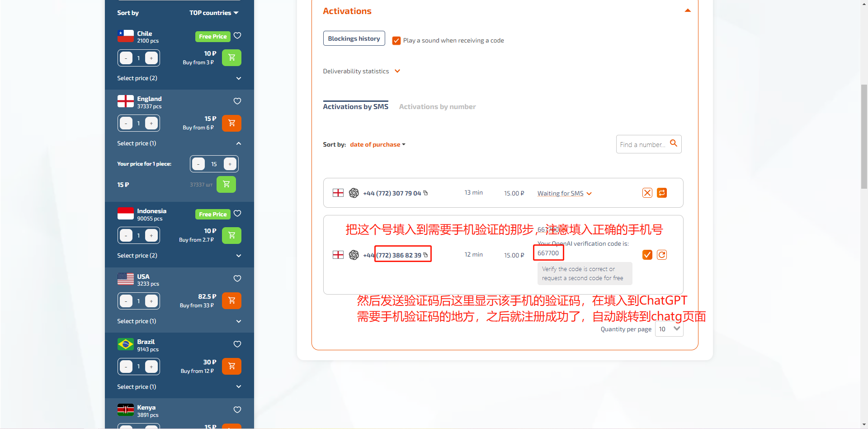This screenshot has height=429, width=868.
Task: Favorite Brazil with the heart icon
Action: (x=237, y=344)
